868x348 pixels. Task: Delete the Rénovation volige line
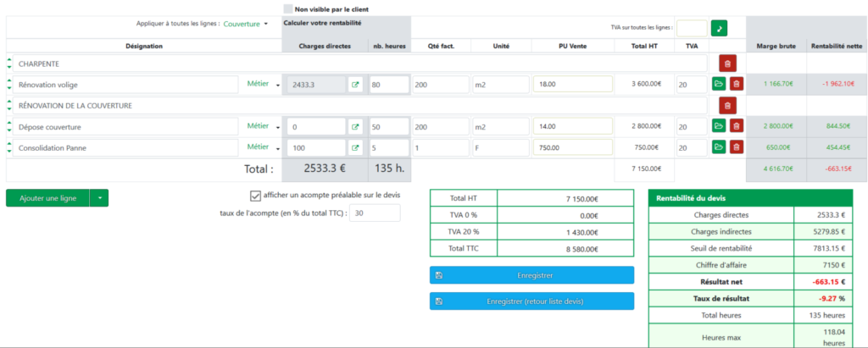pos(736,84)
